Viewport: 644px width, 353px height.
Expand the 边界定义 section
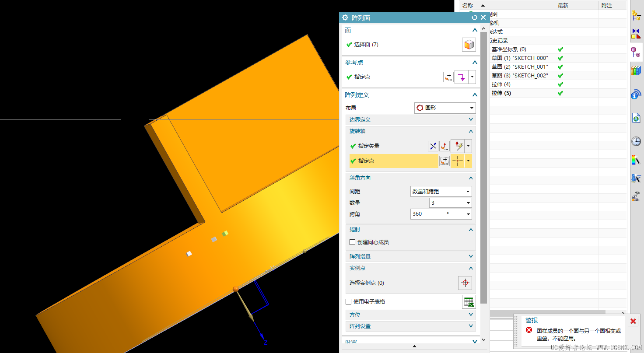471,119
